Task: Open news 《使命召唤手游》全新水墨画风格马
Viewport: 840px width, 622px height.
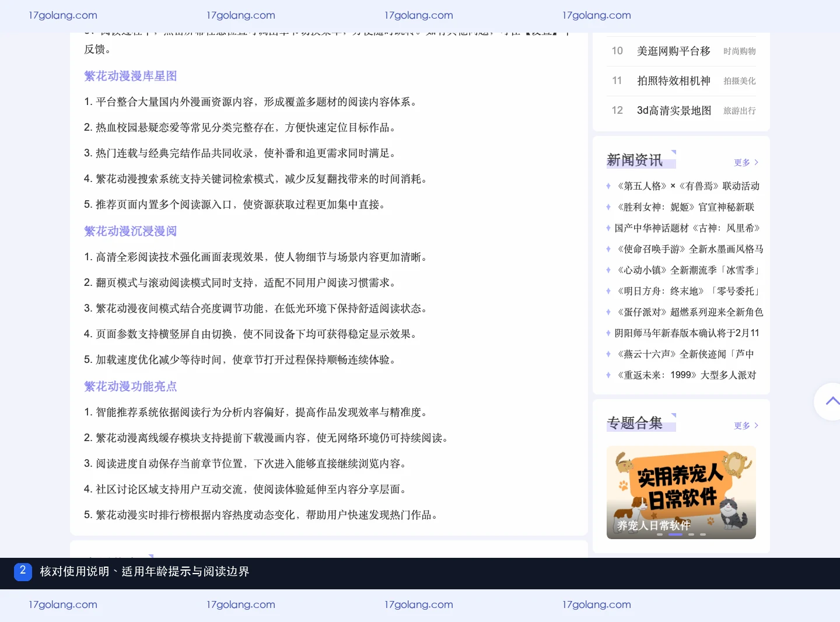Action: (689, 249)
